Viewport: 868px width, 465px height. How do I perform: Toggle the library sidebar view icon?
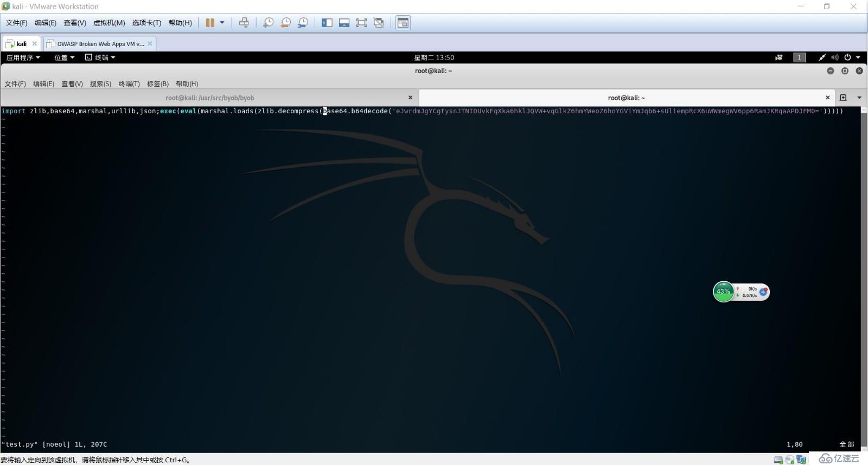(x=327, y=23)
